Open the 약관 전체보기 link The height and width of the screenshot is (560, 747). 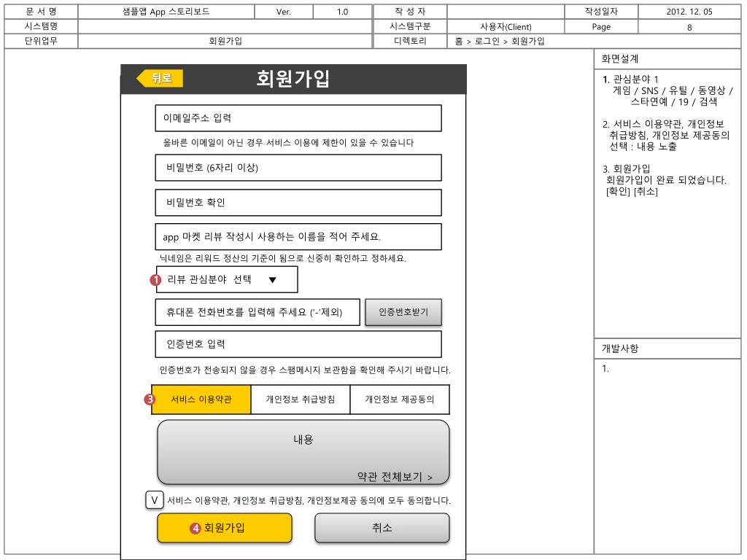click(x=395, y=477)
